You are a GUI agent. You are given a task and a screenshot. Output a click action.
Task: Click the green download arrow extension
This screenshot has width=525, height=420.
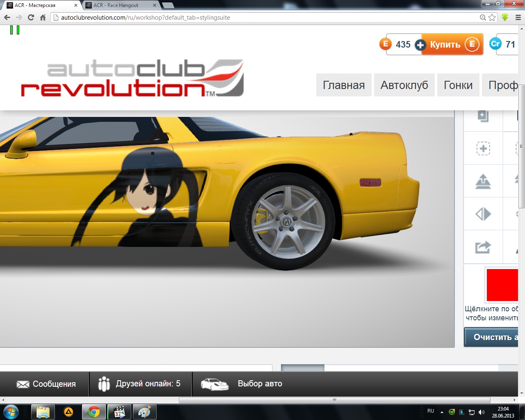click(x=505, y=17)
